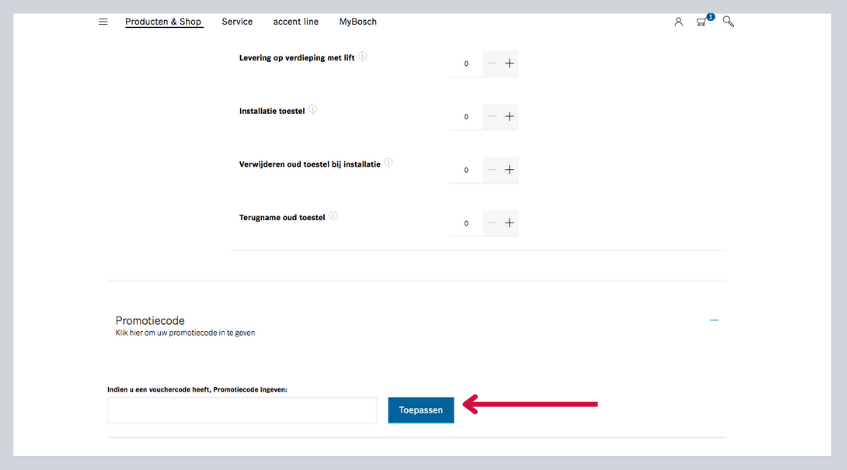Open MyBosch in the navigation

click(x=358, y=21)
